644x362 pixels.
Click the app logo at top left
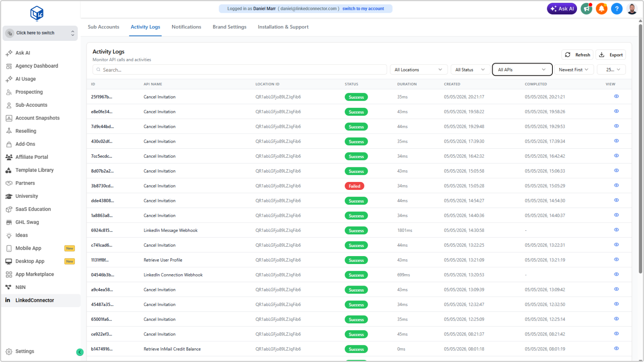pyautogui.click(x=37, y=13)
